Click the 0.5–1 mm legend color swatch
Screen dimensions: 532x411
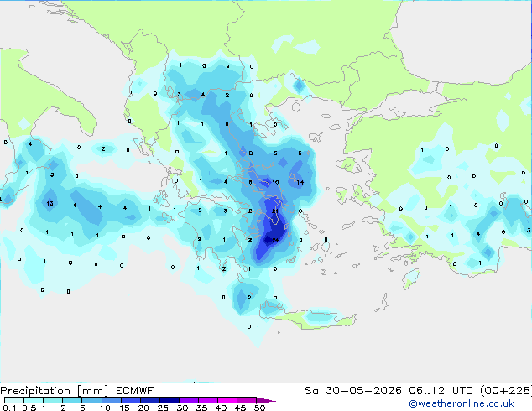[x=34, y=400]
